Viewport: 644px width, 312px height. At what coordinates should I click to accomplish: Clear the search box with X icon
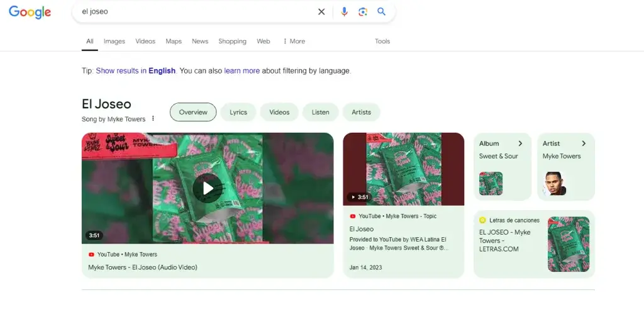click(321, 12)
